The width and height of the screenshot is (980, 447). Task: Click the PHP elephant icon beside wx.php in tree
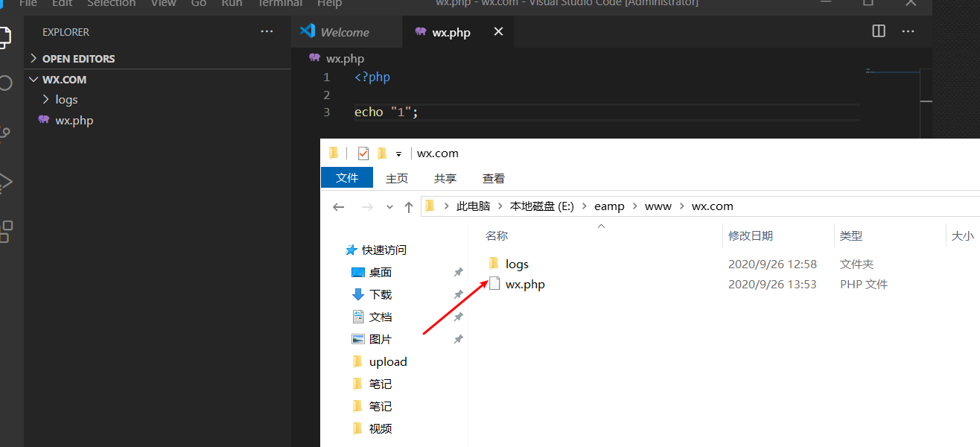coord(44,120)
